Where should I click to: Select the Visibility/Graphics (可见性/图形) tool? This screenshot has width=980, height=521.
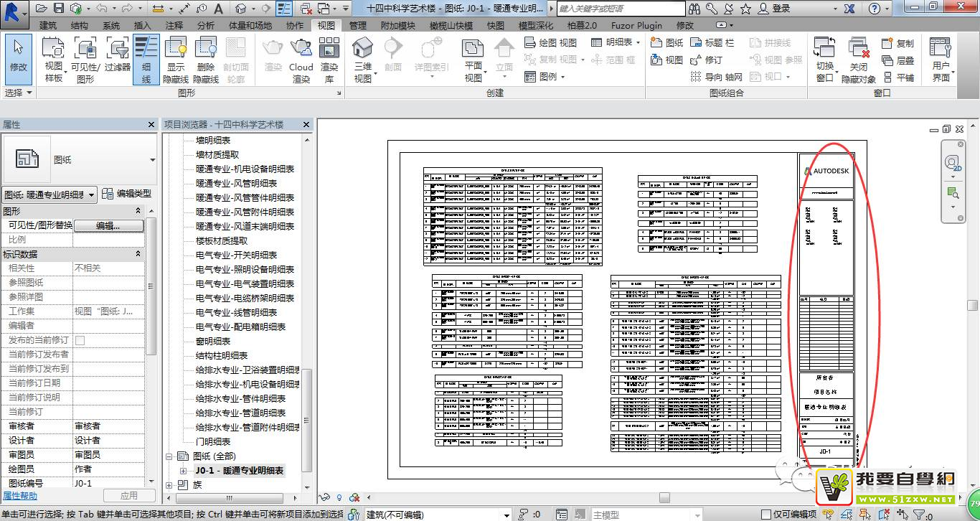click(x=85, y=59)
